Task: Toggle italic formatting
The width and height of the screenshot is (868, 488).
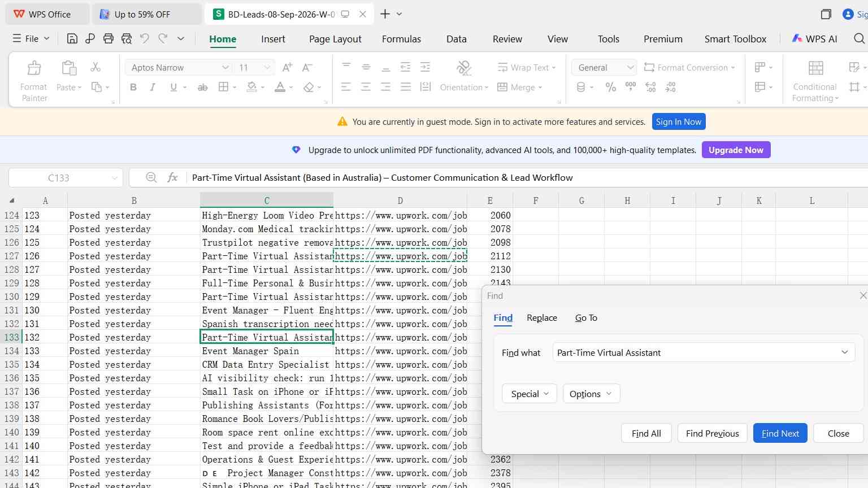Action: 153,88
